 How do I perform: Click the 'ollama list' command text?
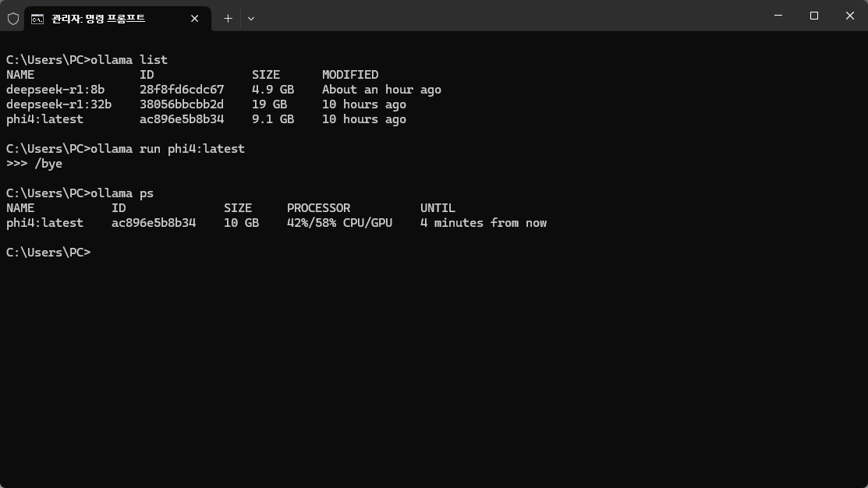[129, 60]
